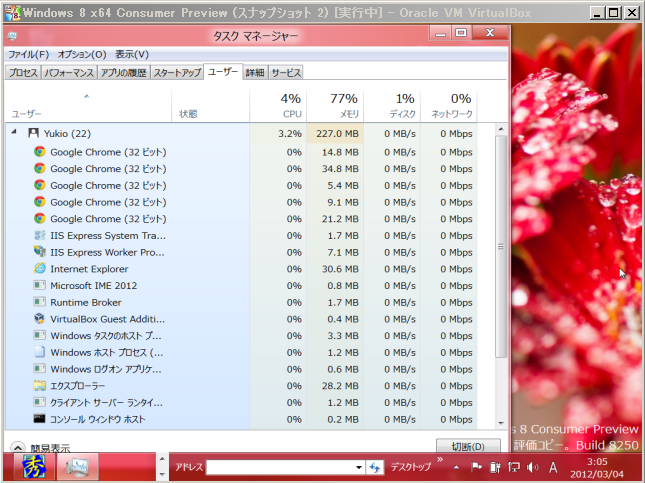
Task: Open the taskbar address dropdown arrow
Action: (x=359, y=467)
